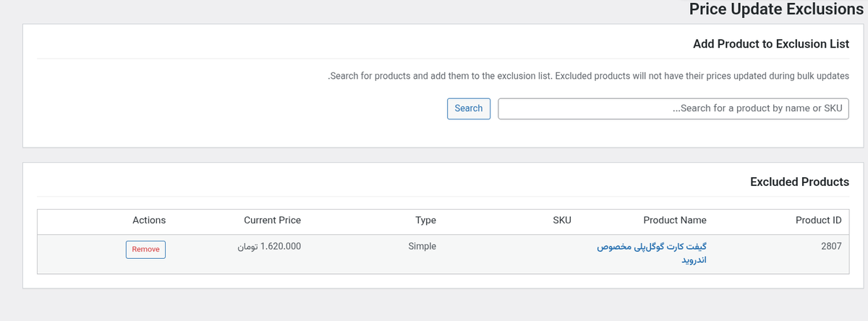This screenshot has width=868, height=321.
Task: Click the Product Name column header
Action: [x=674, y=220]
